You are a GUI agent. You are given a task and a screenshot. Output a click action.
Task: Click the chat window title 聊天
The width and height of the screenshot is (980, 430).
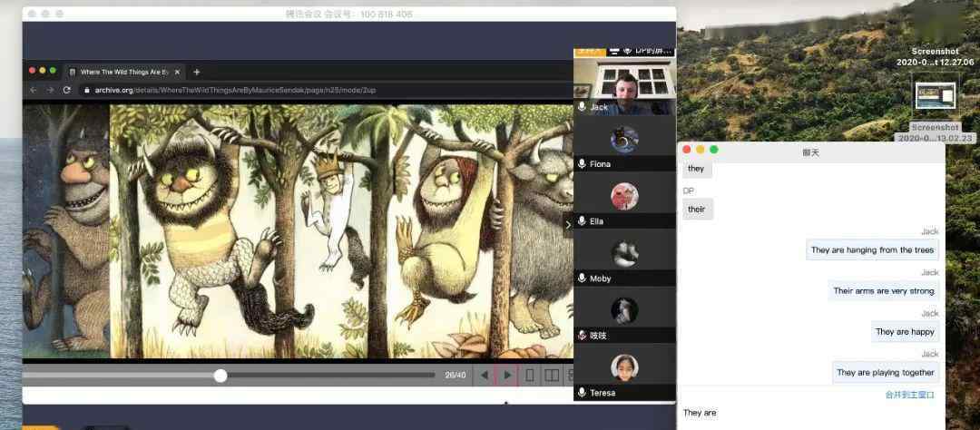point(810,151)
